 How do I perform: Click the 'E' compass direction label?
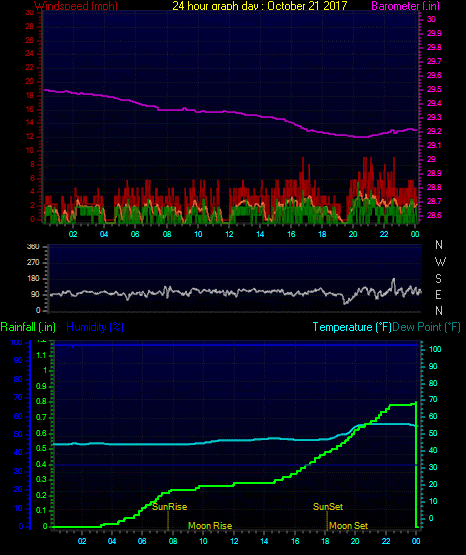coord(438,294)
